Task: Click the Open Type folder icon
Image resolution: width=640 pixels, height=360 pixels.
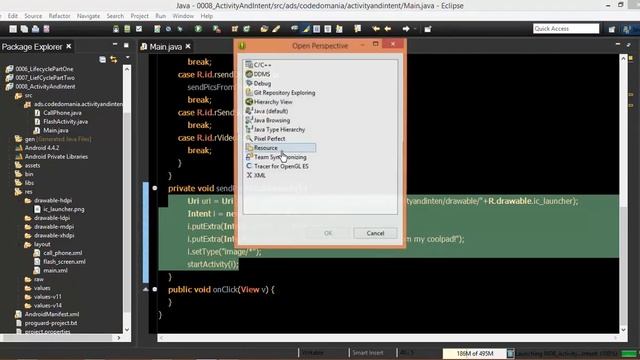Action: pos(264,29)
